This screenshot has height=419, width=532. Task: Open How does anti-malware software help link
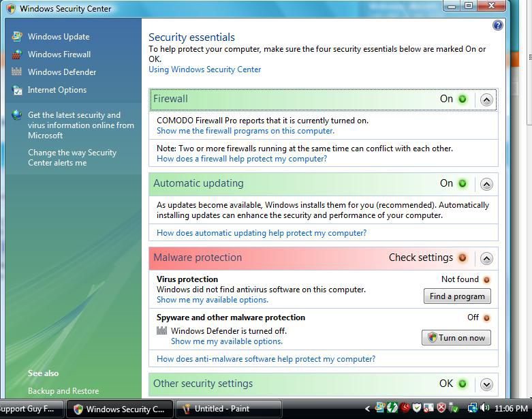pos(266,359)
